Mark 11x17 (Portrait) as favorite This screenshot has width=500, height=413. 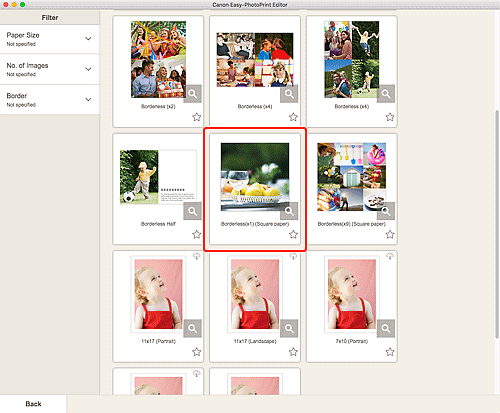196,352
